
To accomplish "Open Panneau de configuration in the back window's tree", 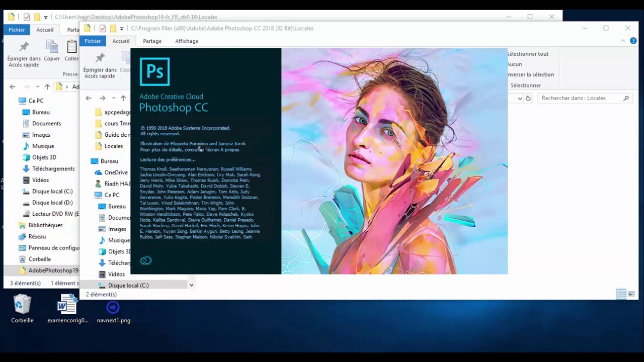I will [x=48, y=248].
